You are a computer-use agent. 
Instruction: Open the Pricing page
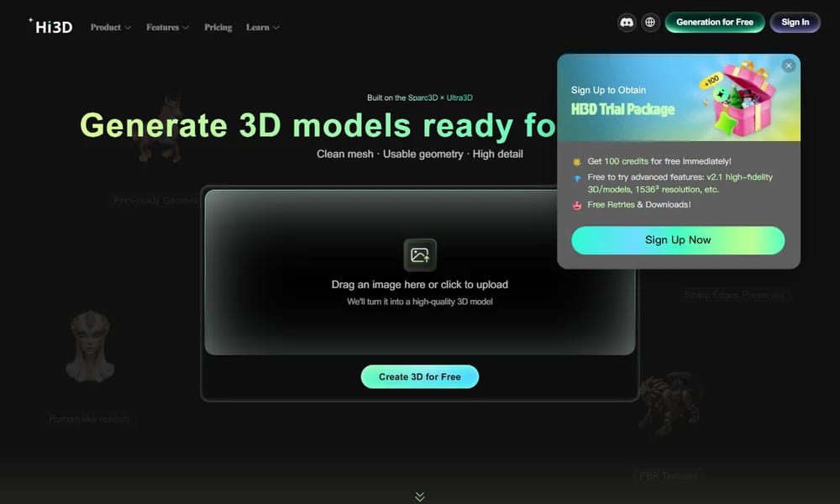(x=218, y=28)
